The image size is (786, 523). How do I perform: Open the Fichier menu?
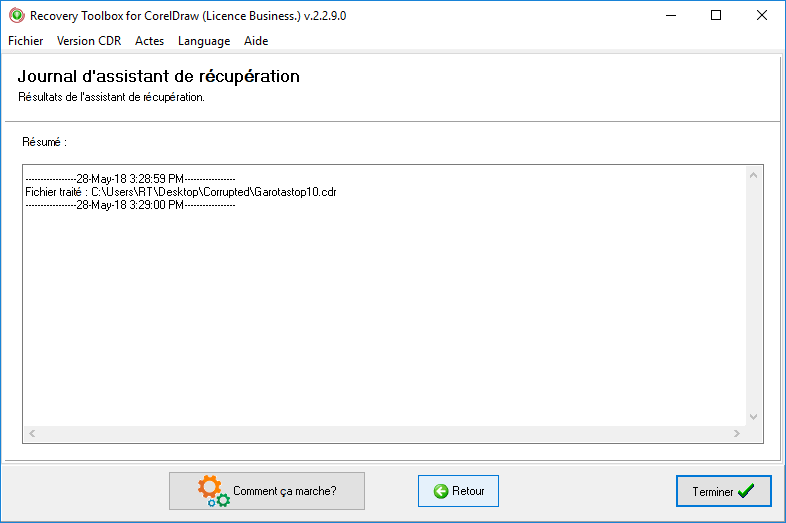tap(26, 41)
